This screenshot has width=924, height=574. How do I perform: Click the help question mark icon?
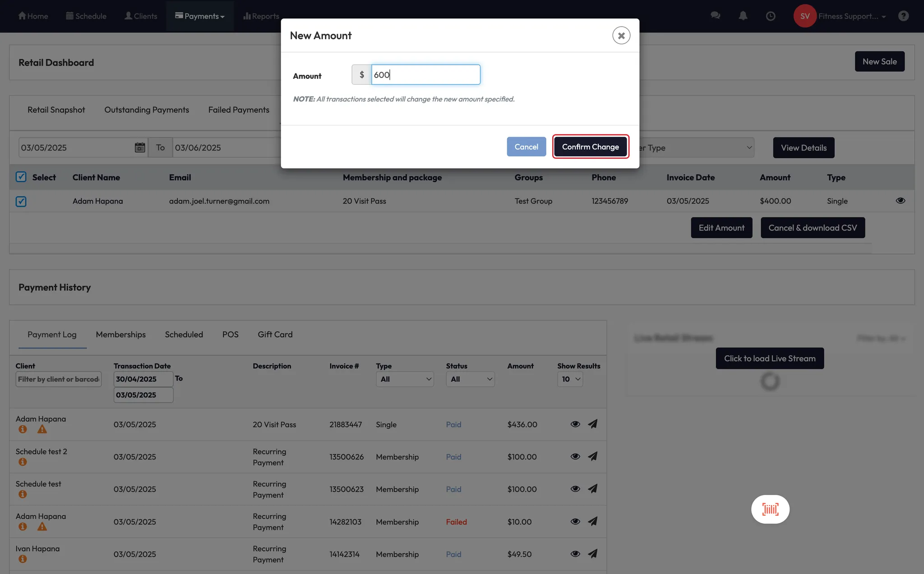point(903,16)
